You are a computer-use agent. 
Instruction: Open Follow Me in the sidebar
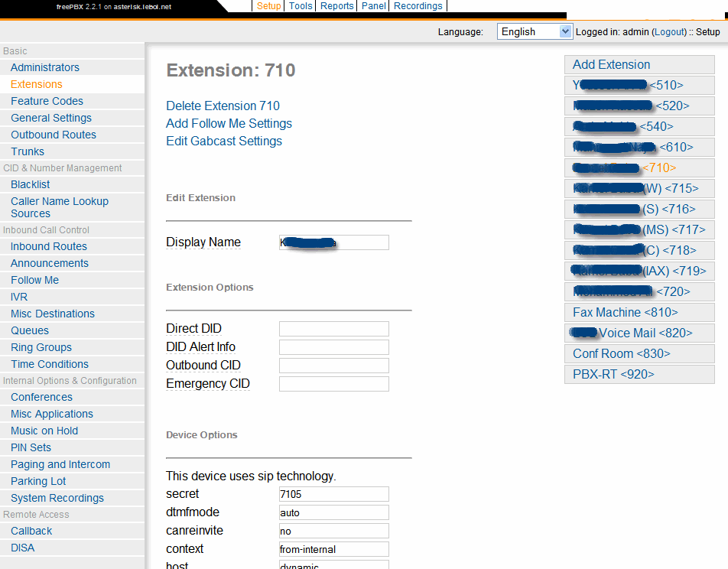[35, 280]
